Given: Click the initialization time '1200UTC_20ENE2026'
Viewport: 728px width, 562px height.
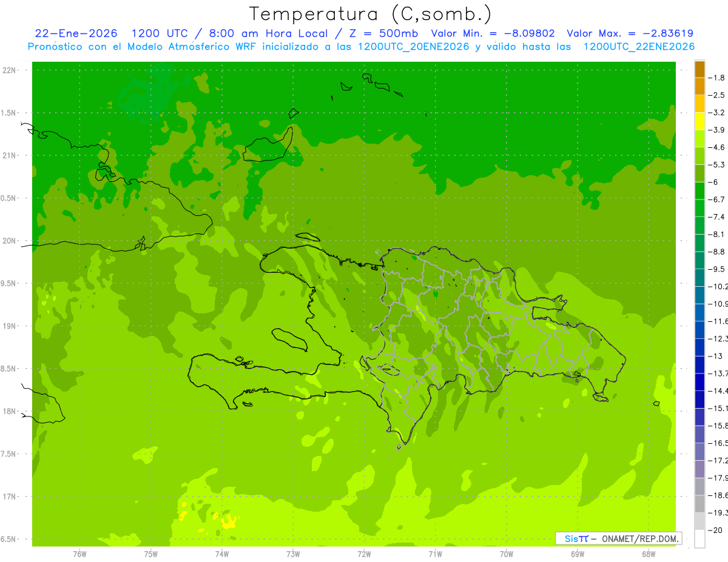Looking at the screenshot, I should 413,47.
